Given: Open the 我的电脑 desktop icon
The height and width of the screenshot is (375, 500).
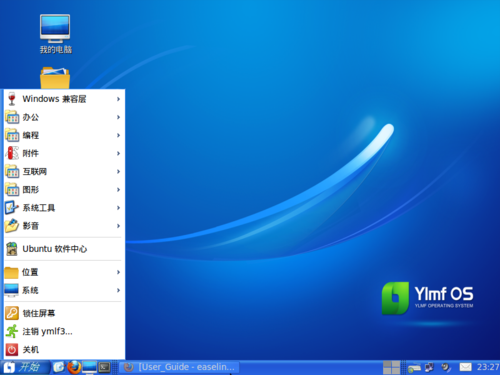Looking at the screenshot, I should pyautogui.click(x=55, y=34).
